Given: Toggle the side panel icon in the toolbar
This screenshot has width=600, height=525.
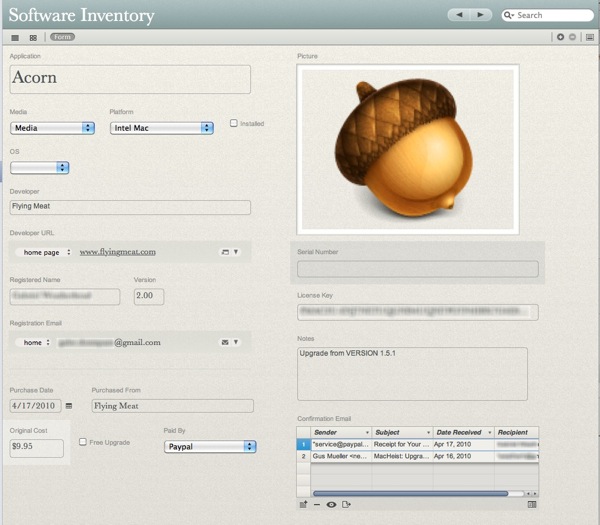Looking at the screenshot, I should coord(590,37).
